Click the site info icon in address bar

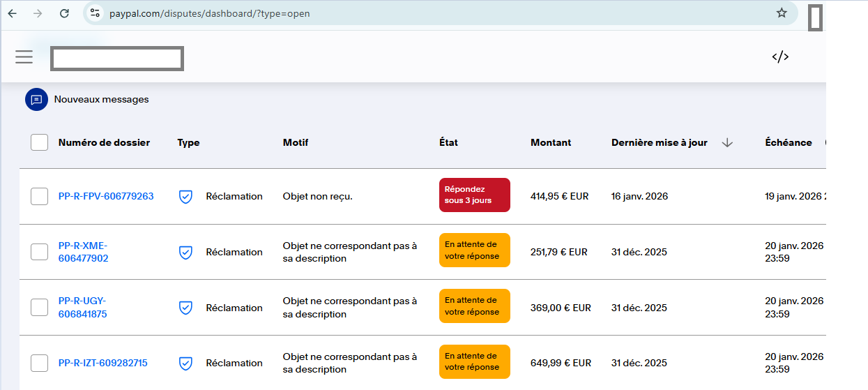(x=96, y=13)
